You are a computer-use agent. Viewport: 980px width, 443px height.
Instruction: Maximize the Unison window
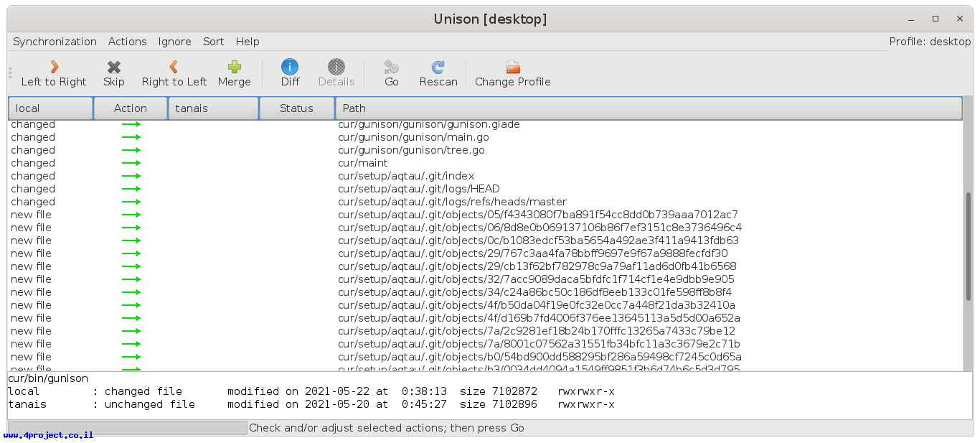(x=936, y=19)
